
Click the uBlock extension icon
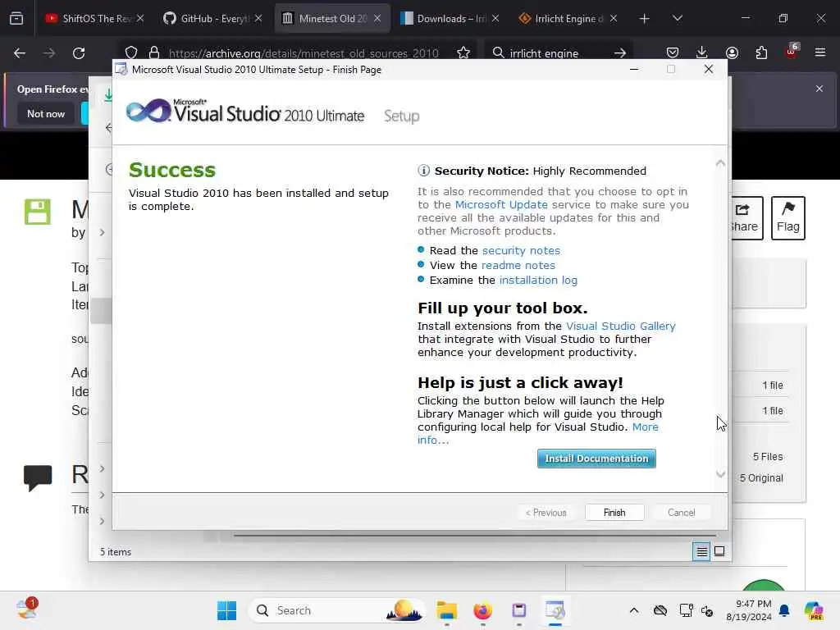pyautogui.click(x=792, y=52)
